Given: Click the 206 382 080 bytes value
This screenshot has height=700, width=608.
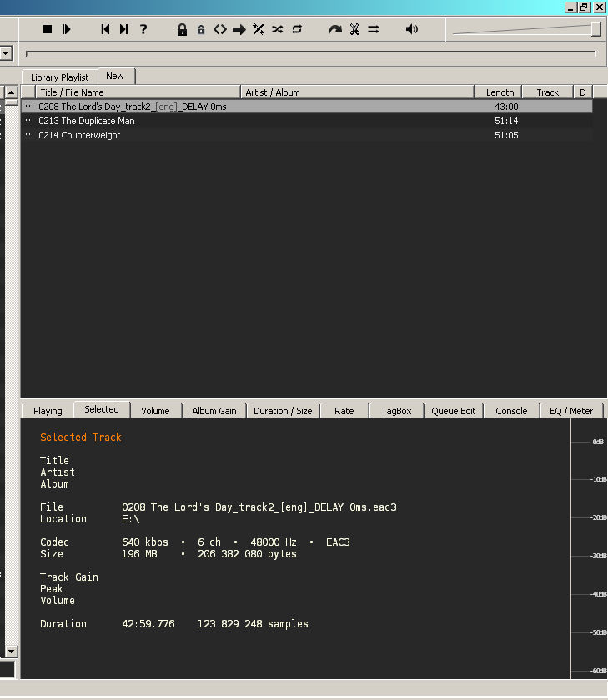Looking at the screenshot, I should (x=247, y=553).
